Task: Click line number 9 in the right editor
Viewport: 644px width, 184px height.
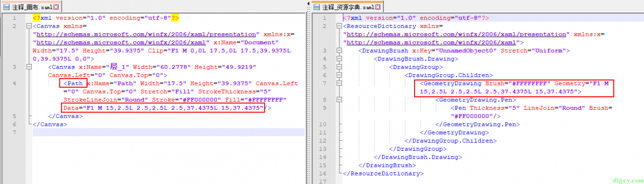Action: (325, 108)
